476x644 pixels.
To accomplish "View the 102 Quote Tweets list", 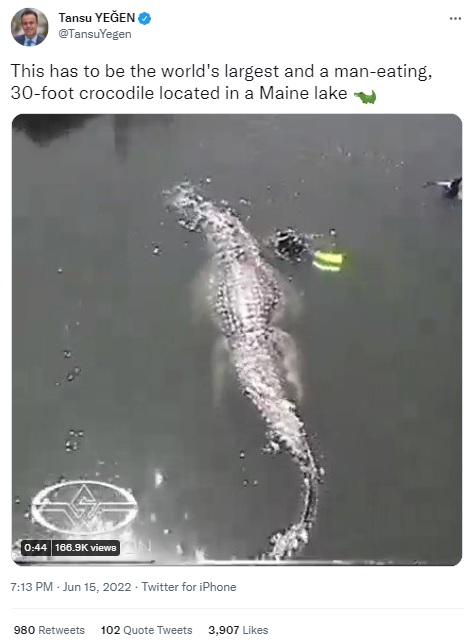I will tap(147, 630).
